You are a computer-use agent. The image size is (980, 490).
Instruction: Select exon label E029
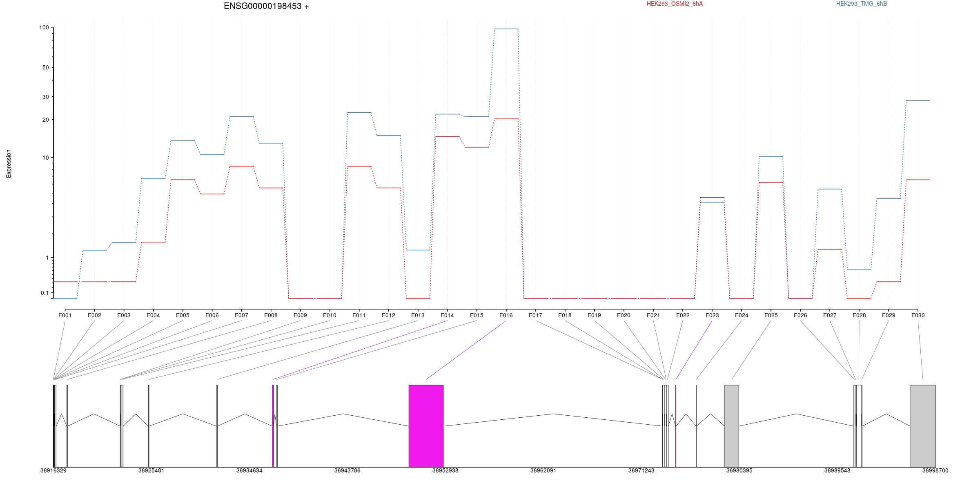(x=889, y=315)
